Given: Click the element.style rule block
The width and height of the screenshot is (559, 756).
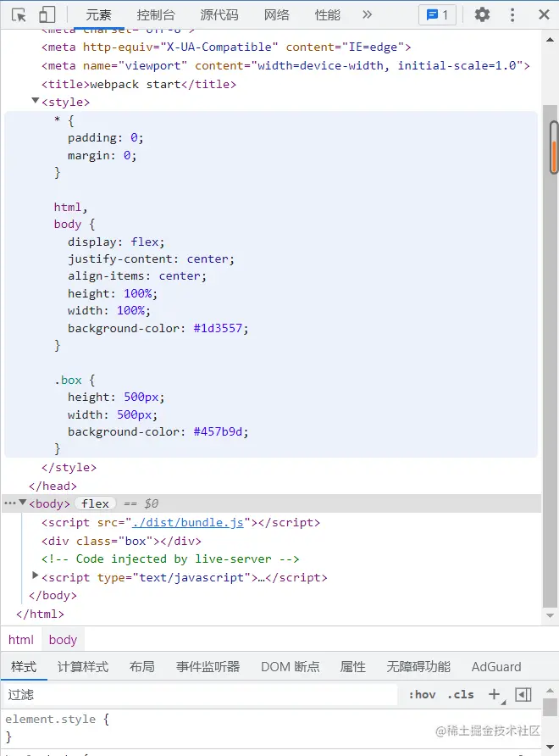Looking at the screenshot, I should click(270, 727).
